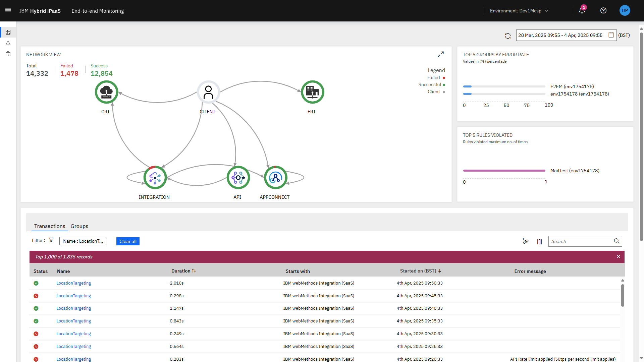Select the Transactions tab
The image size is (644, 362).
point(49,226)
